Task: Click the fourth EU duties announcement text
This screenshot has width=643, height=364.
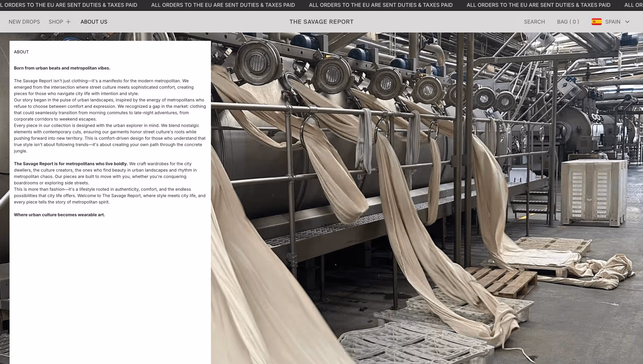Action: pyautogui.click(x=538, y=5)
